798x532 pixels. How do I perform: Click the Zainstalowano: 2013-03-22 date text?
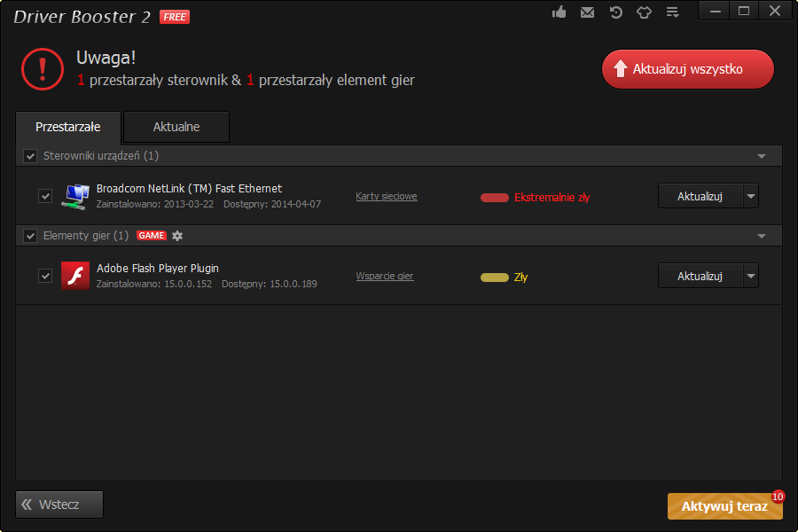click(155, 204)
